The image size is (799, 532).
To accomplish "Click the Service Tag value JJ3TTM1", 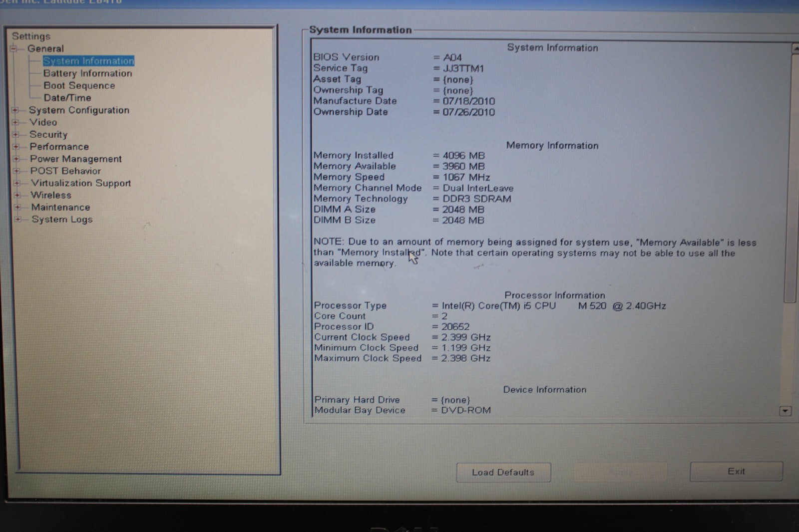I will point(463,68).
